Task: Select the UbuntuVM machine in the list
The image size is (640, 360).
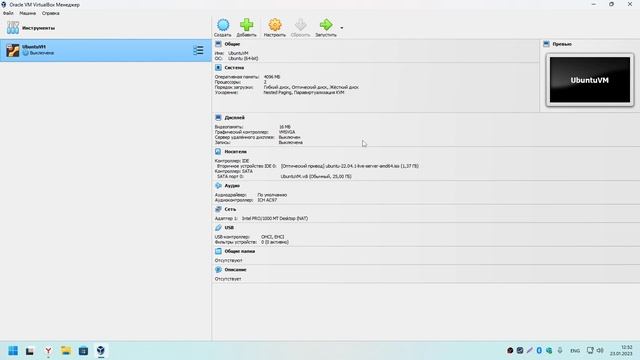Action: (105, 50)
